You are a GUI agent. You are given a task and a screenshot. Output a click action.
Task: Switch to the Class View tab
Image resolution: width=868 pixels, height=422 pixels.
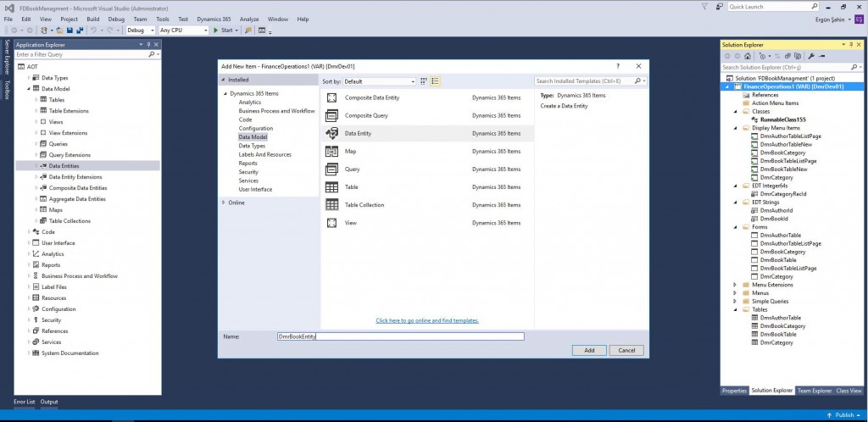coord(849,391)
